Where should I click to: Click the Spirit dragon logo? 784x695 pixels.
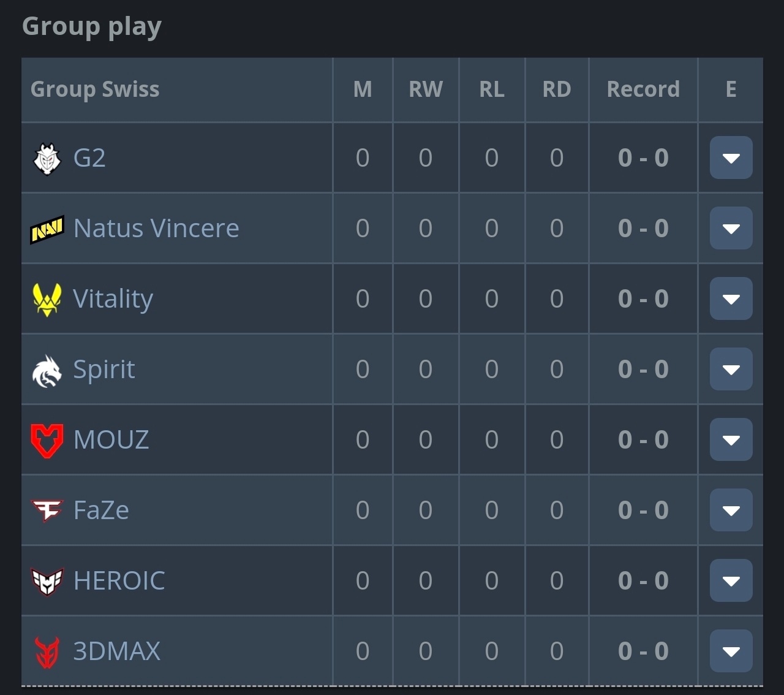click(x=47, y=371)
